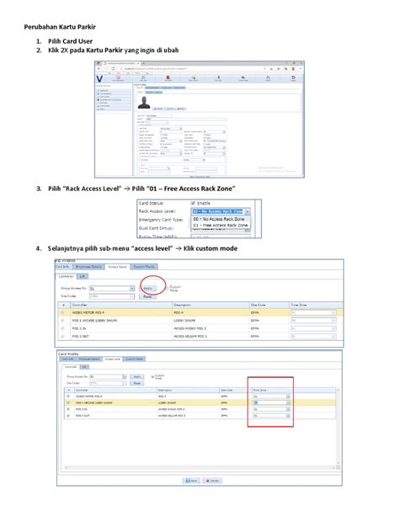Image resolution: width=399 pixels, height=532 pixels.
Task: Click the browser refresh icon
Action: (113, 68)
